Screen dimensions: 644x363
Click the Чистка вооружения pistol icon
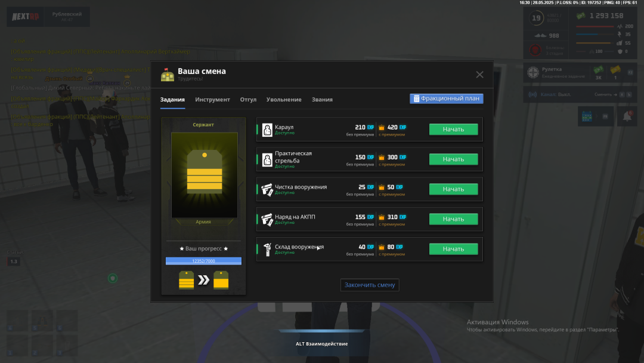click(267, 189)
